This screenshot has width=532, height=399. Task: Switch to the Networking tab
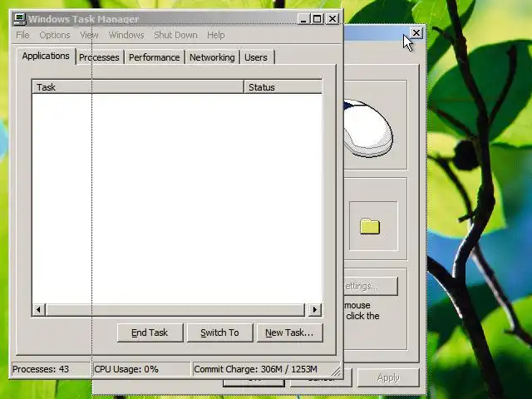pyautogui.click(x=212, y=57)
